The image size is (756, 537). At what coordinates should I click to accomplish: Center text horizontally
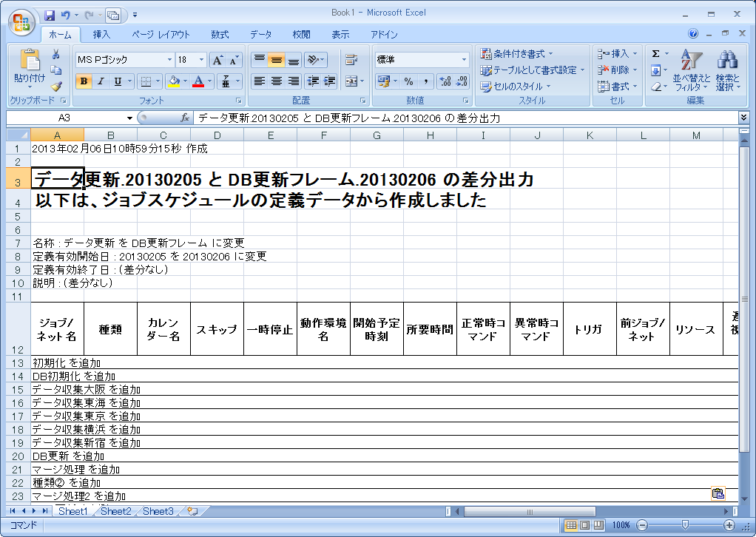click(x=276, y=81)
